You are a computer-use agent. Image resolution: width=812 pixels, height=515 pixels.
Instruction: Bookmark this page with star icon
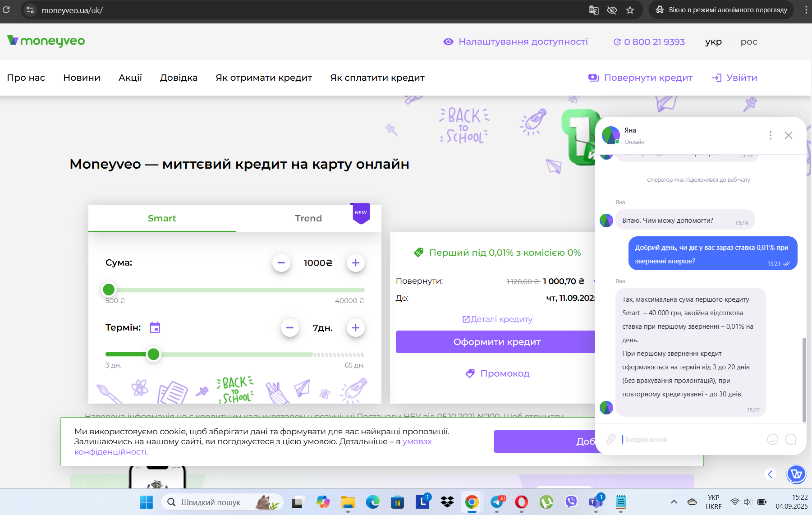(630, 10)
